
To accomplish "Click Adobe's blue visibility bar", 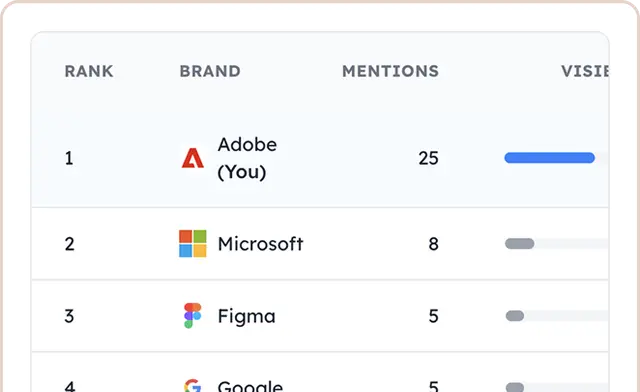I will click(549, 158).
